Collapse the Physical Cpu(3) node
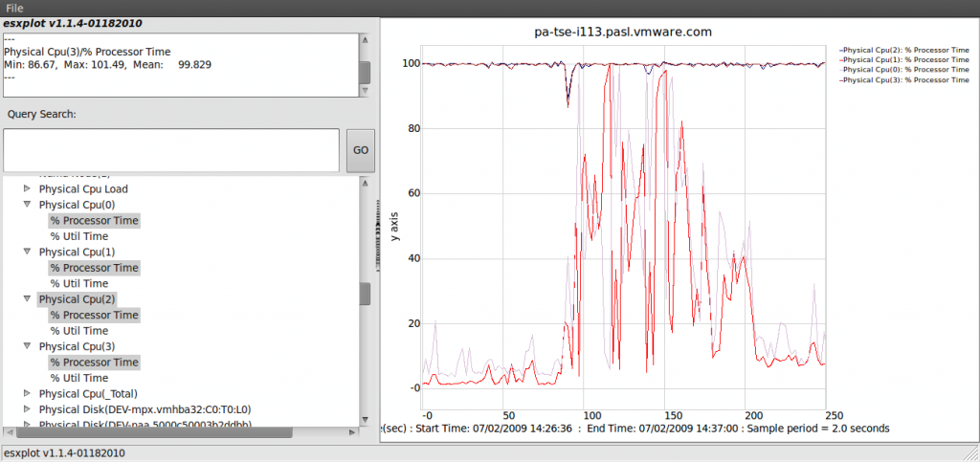Screen dimensions: 980x462 [x=27, y=346]
